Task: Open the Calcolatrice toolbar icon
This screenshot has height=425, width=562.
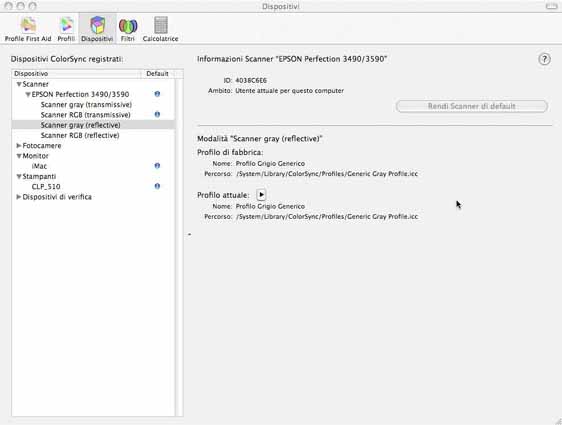Action: [x=160, y=29]
